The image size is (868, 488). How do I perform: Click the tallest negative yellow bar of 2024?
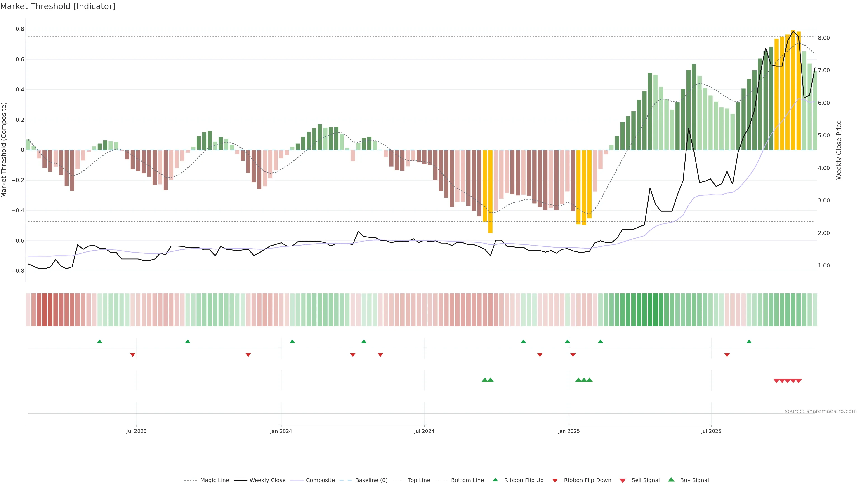pos(490,192)
